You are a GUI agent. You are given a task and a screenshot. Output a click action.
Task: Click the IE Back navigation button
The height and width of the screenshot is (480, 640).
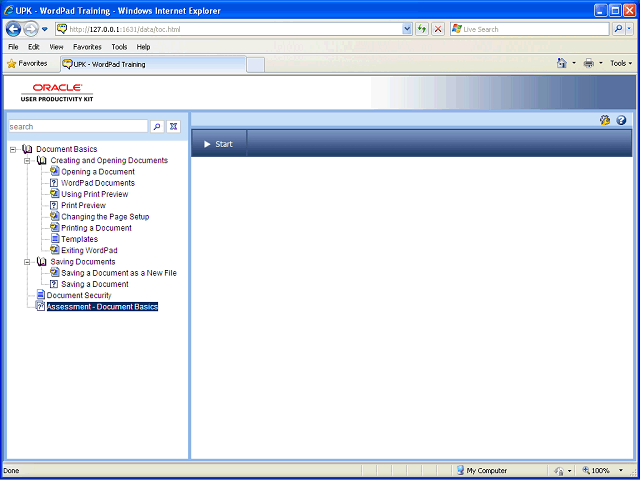point(13,29)
